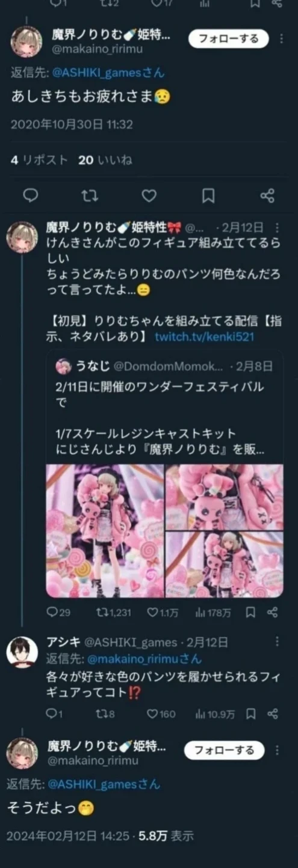298x868 pixels.
Task: Repost the 2020 あしきちもお疲れさま tweet
Action: point(90,195)
